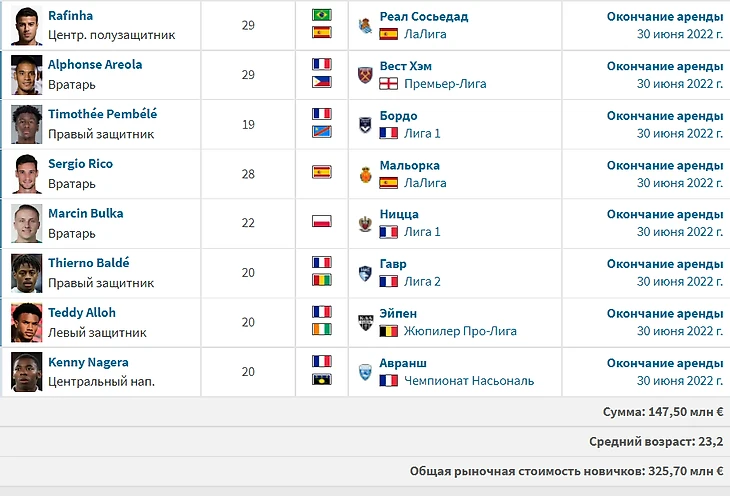730x496 pixels.
Task: Click the West Ham club crest
Action: point(365,75)
